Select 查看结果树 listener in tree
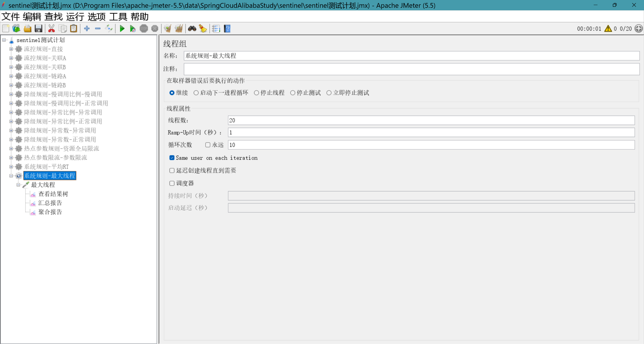The image size is (644, 344). pos(53,194)
